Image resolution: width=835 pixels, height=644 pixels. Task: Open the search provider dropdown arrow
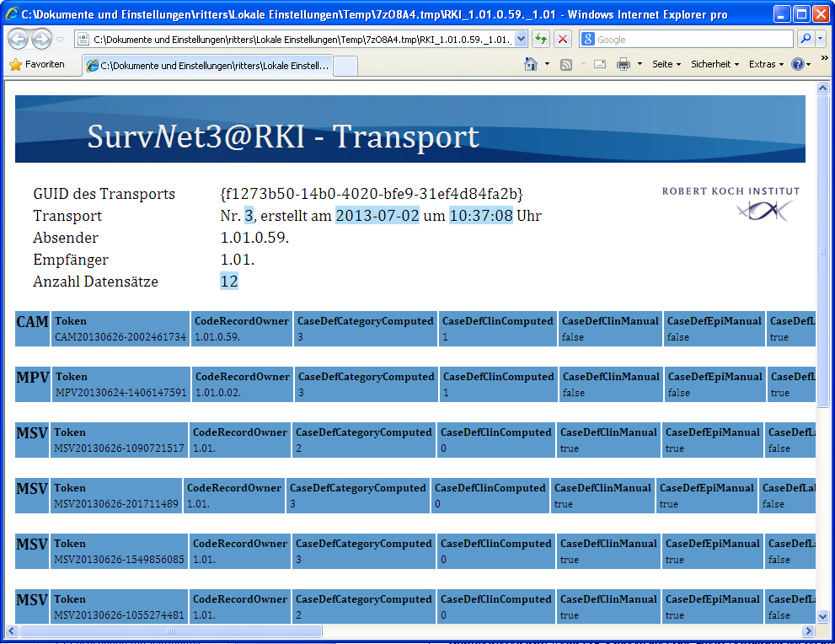pos(821,40)
